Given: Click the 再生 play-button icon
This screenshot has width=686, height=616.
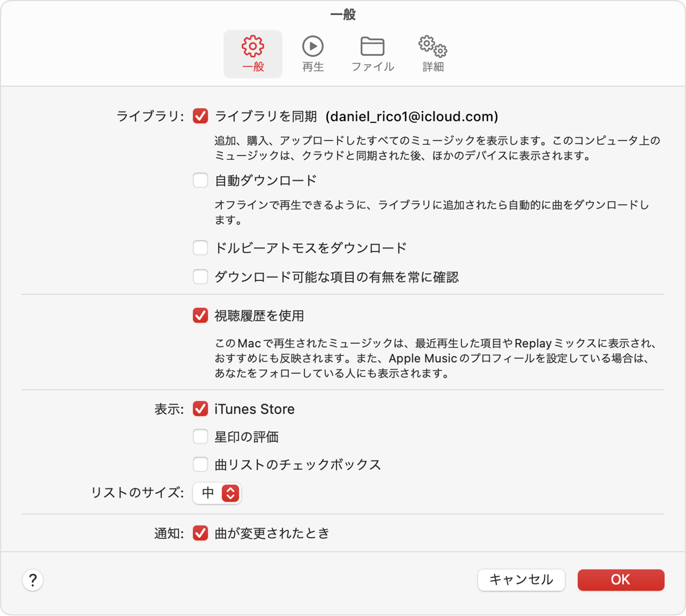Looking at the screenshot, I should 312,47.
